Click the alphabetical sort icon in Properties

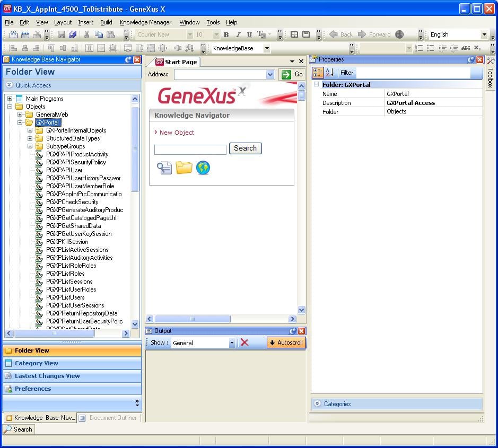click(x=329, y=73)
